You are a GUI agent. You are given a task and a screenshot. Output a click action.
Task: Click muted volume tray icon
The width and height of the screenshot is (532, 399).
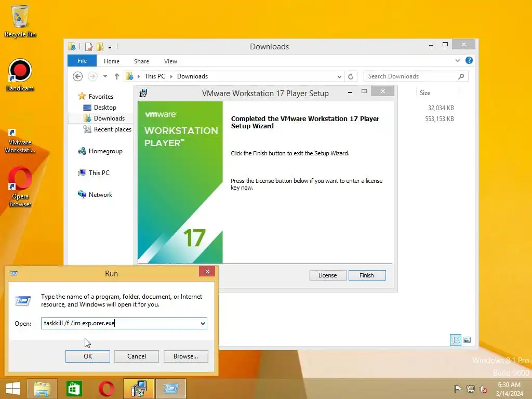[x=483, y=389]
